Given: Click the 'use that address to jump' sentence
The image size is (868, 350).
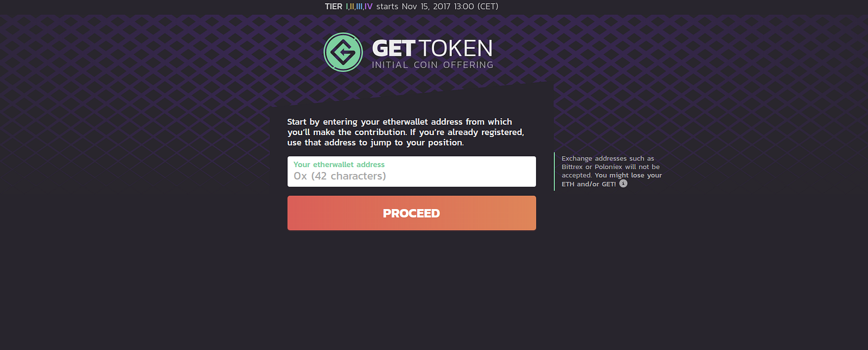Looking at the screenshot, I should coord(339,143).
